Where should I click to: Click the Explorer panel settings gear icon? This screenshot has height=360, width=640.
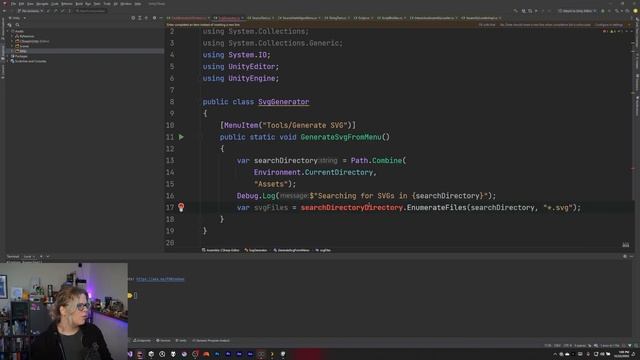click(x=154, y=18)
